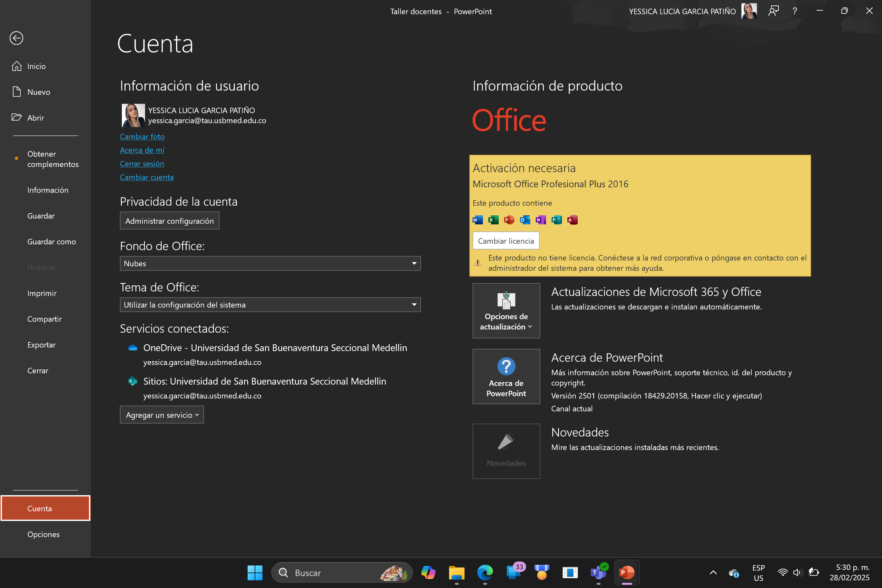The image size is (882, 588).
Task: Go back using the arrow icon
Action: coord(16,38)
